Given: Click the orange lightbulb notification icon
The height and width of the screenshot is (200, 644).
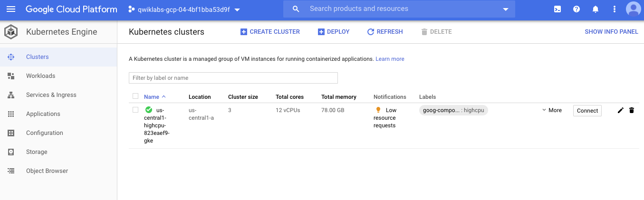Looking at the screenshot, I should [x=378, y=110].
